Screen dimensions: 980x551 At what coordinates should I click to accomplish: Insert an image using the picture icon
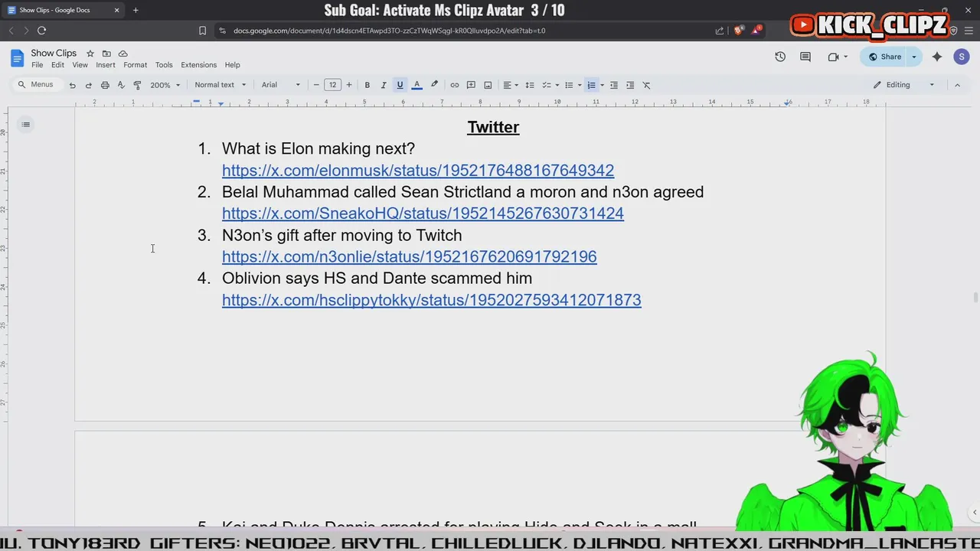click(x=488, y=85)
